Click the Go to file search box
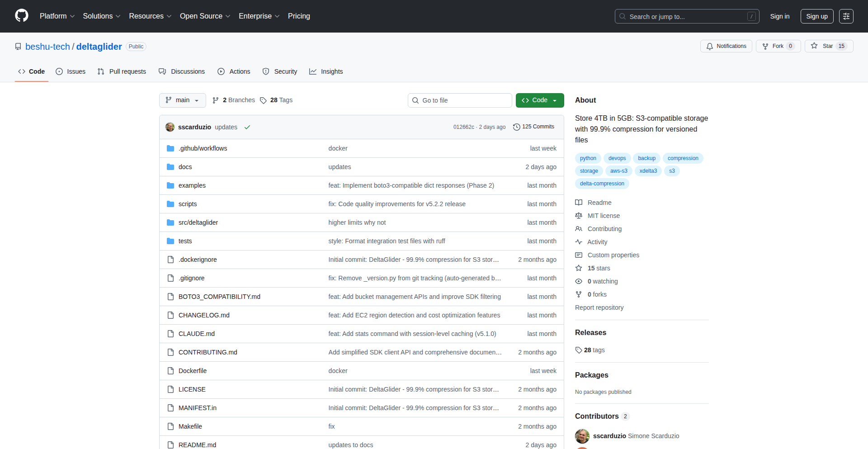 pyautogui.click(x=460, y=100)
